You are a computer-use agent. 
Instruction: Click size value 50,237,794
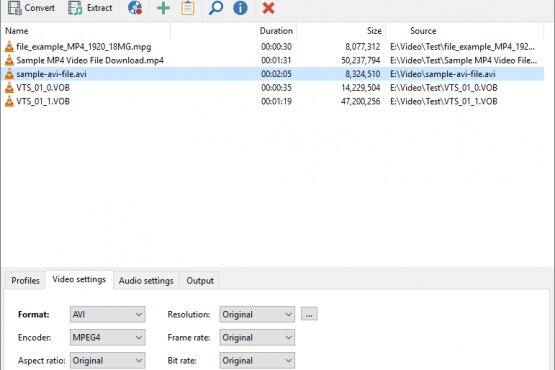point(361,60)
